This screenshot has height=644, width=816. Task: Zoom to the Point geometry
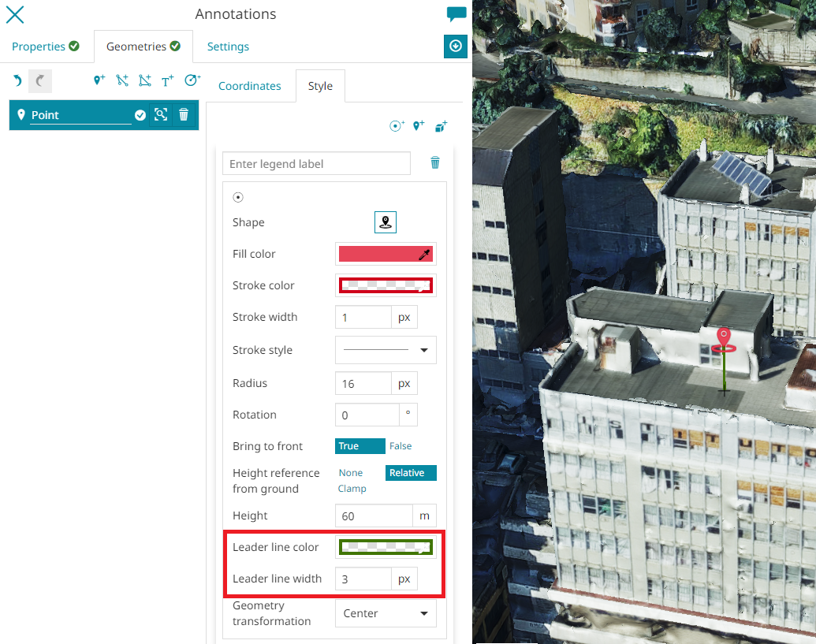click(x=161, y=114)
